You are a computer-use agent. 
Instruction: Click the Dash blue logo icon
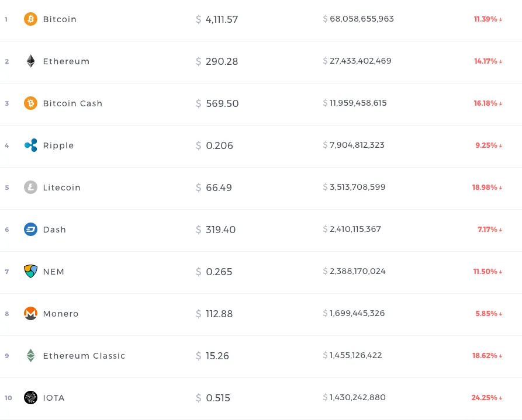tap(30, 230)
